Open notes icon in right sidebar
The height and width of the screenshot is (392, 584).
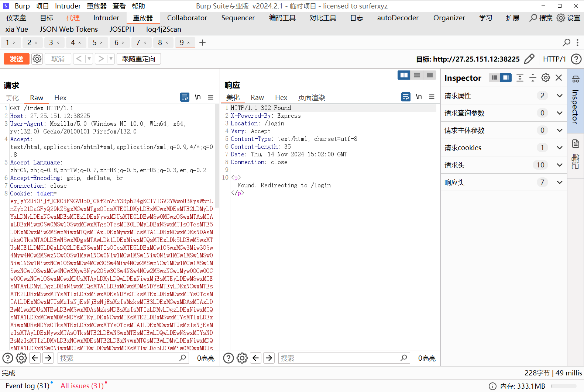[x=576, y=144]
